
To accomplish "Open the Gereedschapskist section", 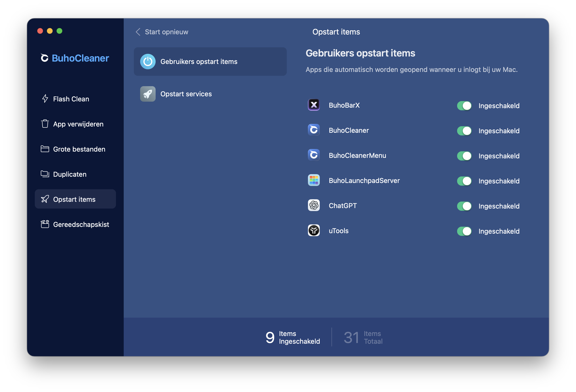I will tap(75, 224).
